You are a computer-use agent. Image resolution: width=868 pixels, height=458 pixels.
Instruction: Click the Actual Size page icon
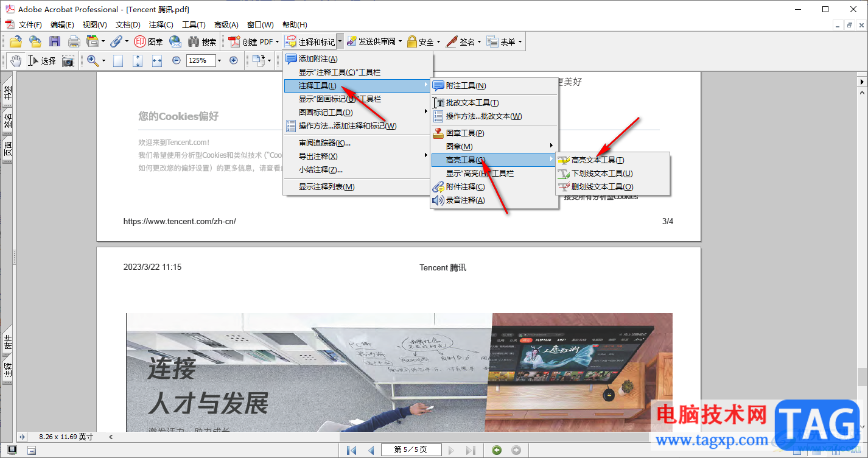118,60
